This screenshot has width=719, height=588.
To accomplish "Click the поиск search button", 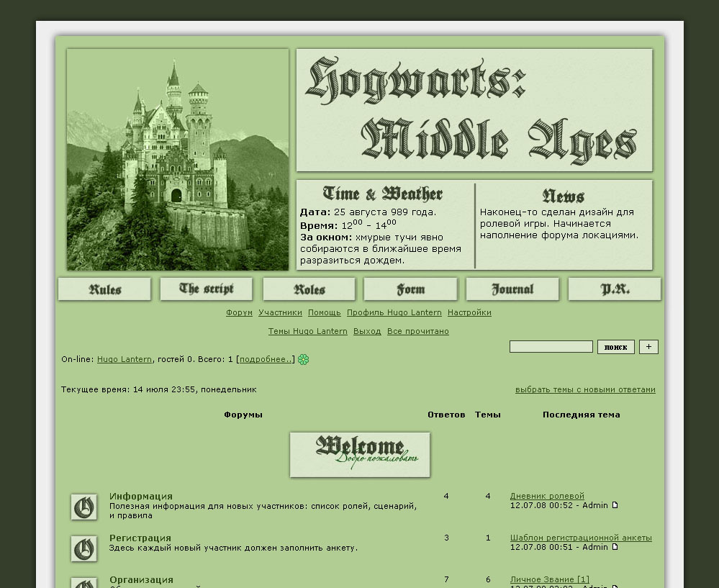I will pos(616,347).
